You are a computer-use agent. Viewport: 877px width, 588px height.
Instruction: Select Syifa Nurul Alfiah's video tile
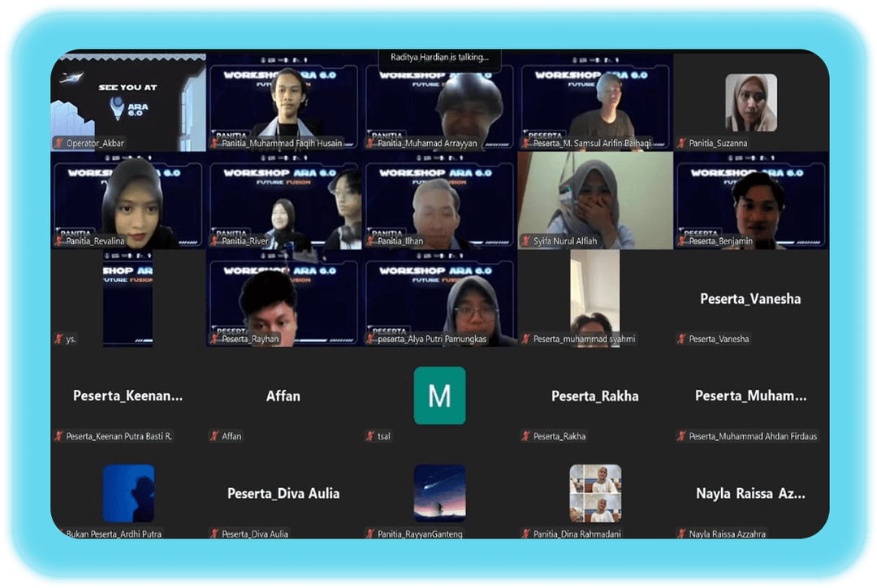pyautogui.click(x=595, y=201)
